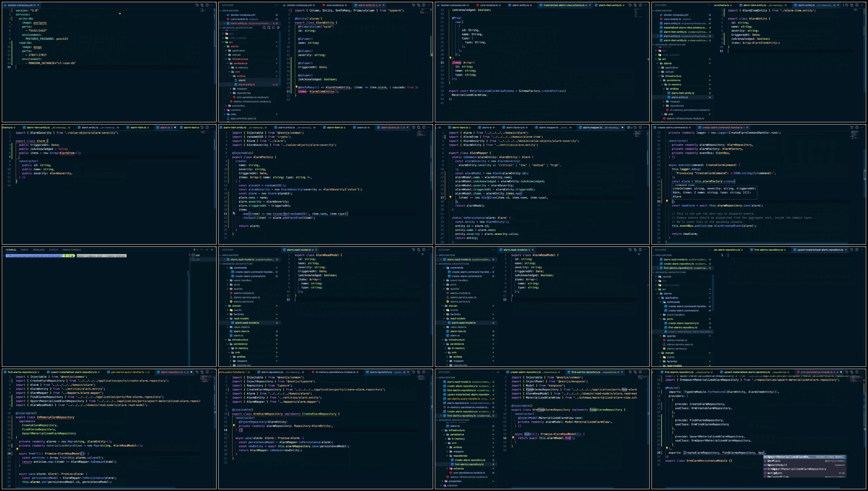Click lightbulb above exports line in OrmAlarmPersistenceModule
Screen dimensions: 868x491
click(x=667, y=448)
